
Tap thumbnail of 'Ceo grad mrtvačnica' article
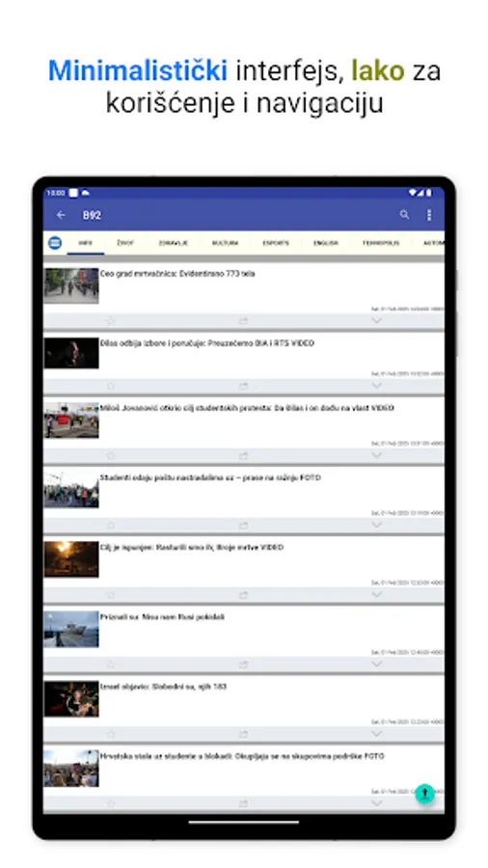pos(71,285)
